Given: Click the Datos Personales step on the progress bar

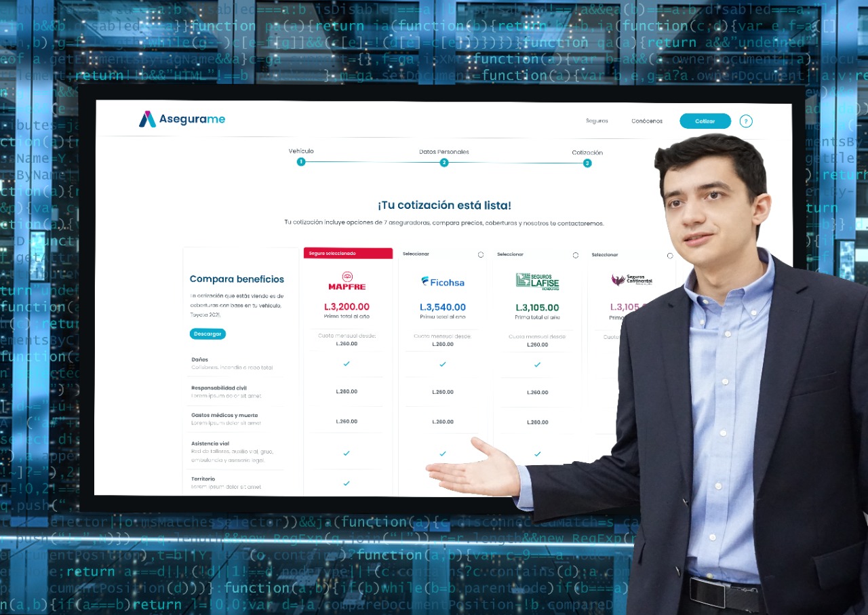Looking at the screenshot, I should click(443, 162).
